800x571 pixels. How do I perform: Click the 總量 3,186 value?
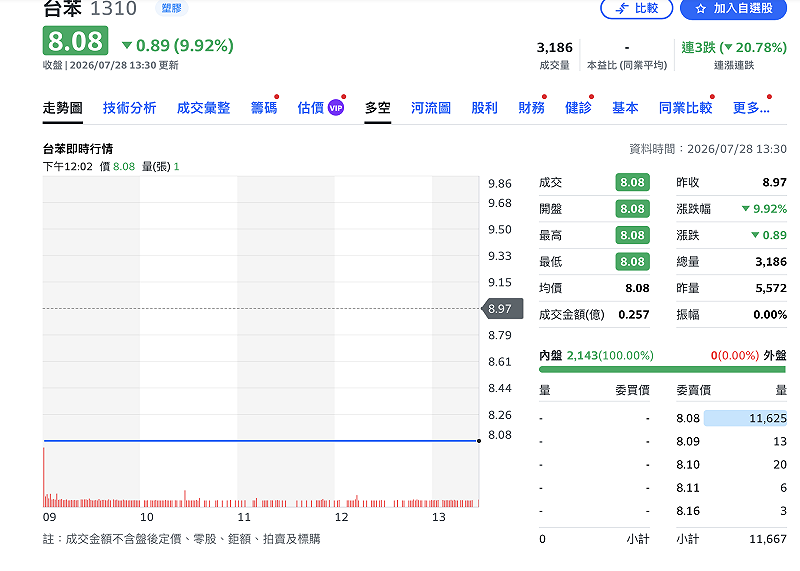point(771,262)
